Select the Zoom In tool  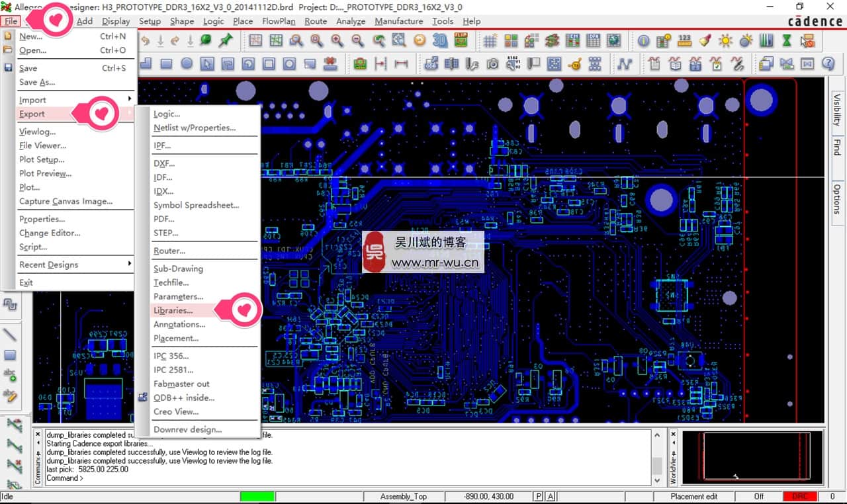337,40
